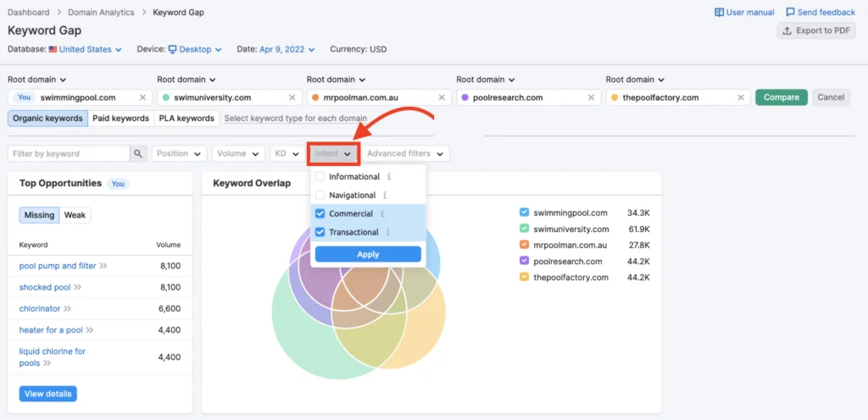
Task: Click info icon next to Commercial
Action: [x=382, y=214]
